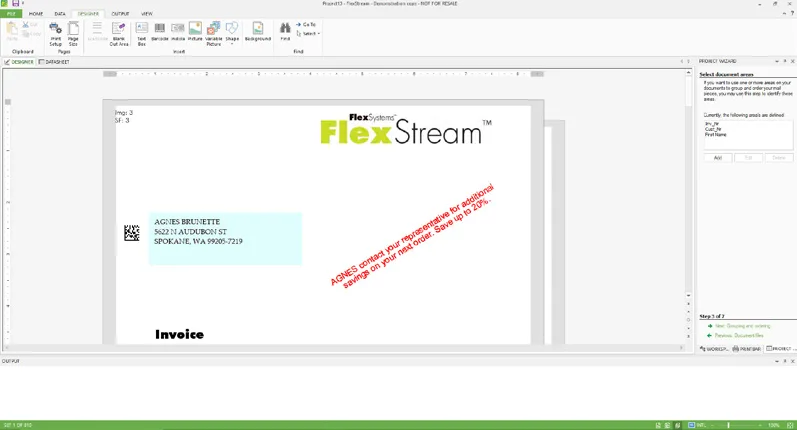
Task: Select the PROJECT panel tab
Action: click(779, 349)
